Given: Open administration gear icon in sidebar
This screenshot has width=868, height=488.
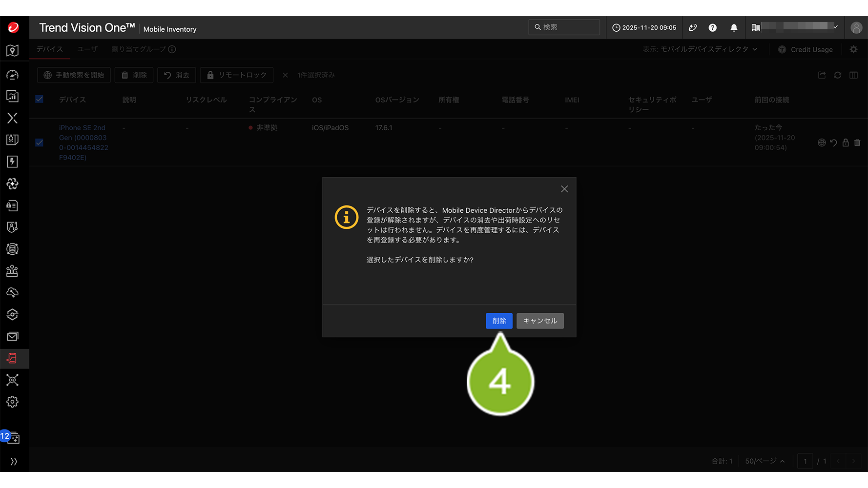Looking at the screenshot, I should (12, 402).
